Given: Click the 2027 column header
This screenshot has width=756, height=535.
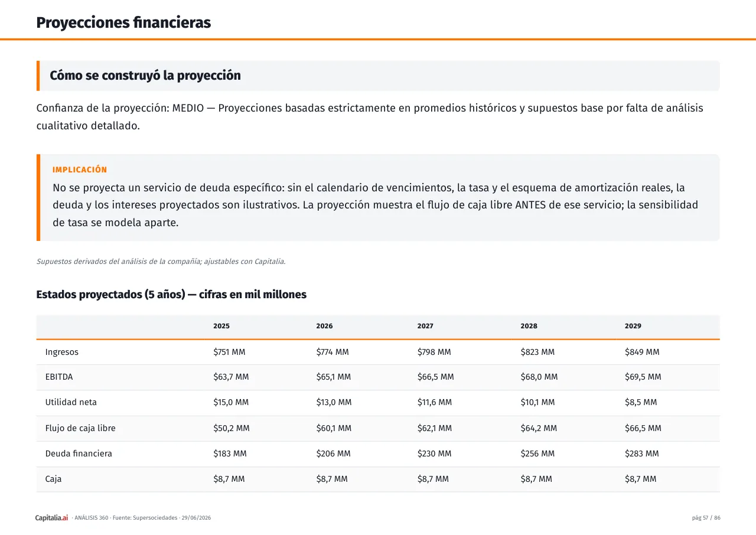Looking at the screenshot, I should click(x=425, y=326).
